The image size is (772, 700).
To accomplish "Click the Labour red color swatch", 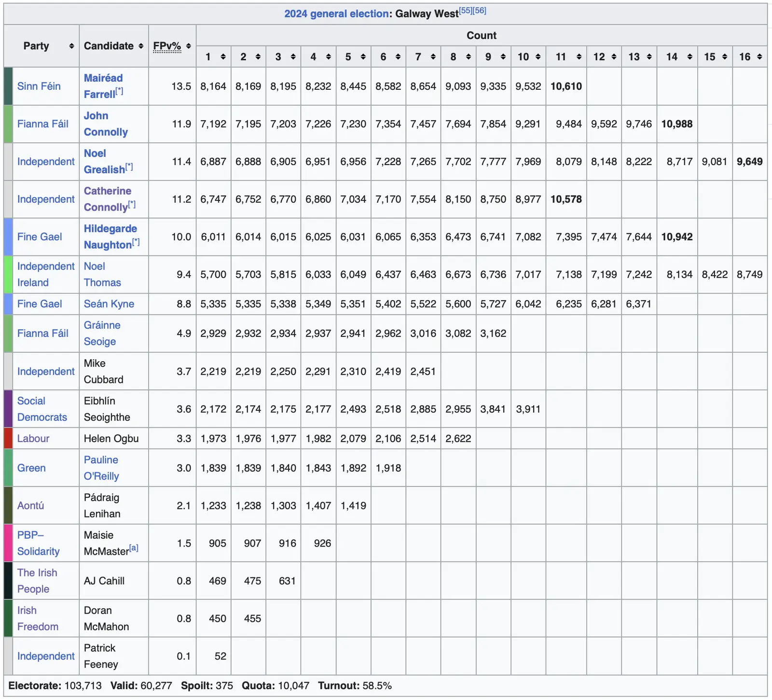I will tap(8, 438).
